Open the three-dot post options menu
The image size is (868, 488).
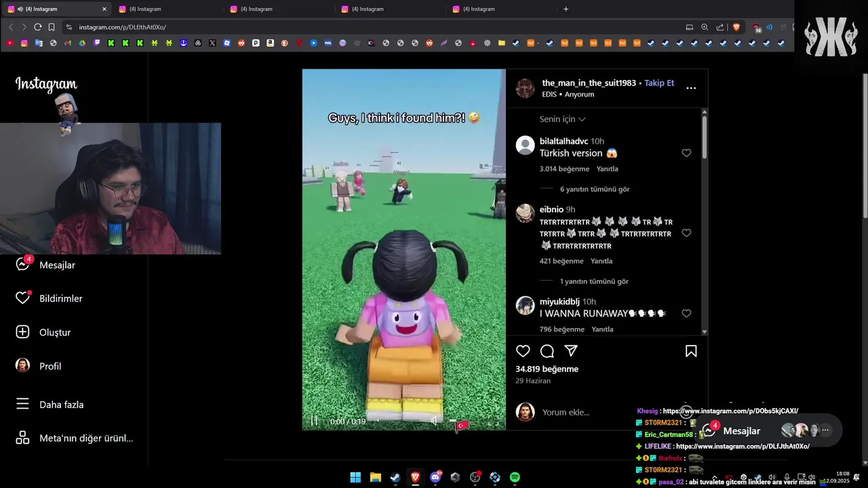pos(691,88)
